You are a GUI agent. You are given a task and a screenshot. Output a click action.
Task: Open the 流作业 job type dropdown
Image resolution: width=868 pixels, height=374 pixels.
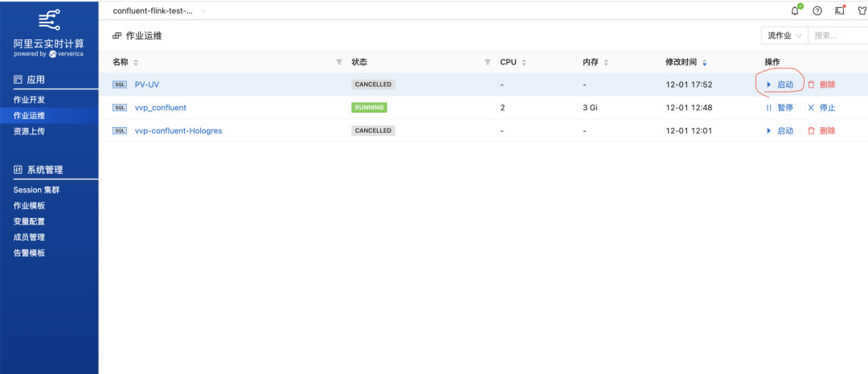(x=784, y=35)
